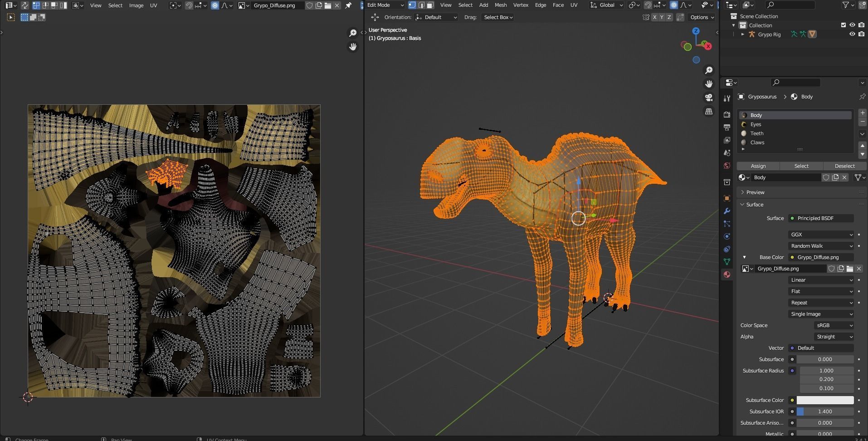Adjust Subsurface IOR 1.400 slider
This screenshot has height=441, width=868.
pyautogui.click(x=825, y=412)
